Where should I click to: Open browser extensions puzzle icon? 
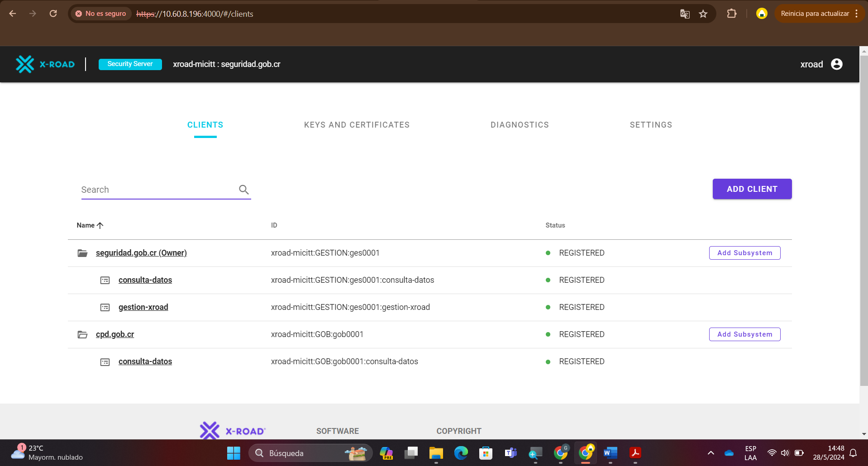(x=731, y=14)
